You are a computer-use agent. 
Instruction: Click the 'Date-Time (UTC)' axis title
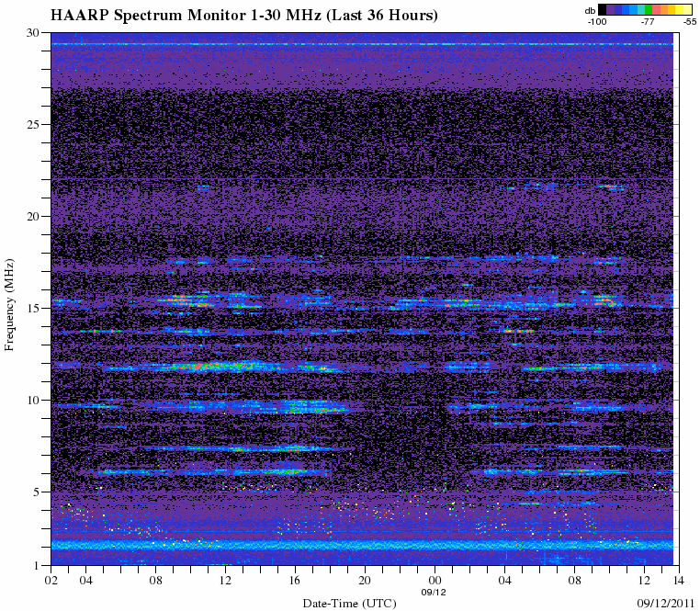point(350,604)
